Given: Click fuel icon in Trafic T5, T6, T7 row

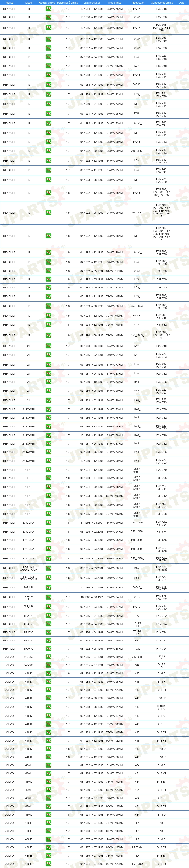Looking at the screenshot, I should (49, 632).
